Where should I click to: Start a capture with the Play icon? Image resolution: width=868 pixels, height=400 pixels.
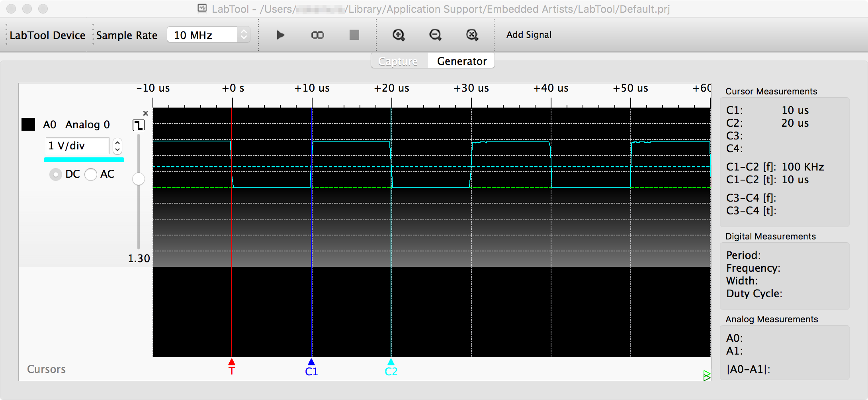pyautogui.click(x=280, y=35)
